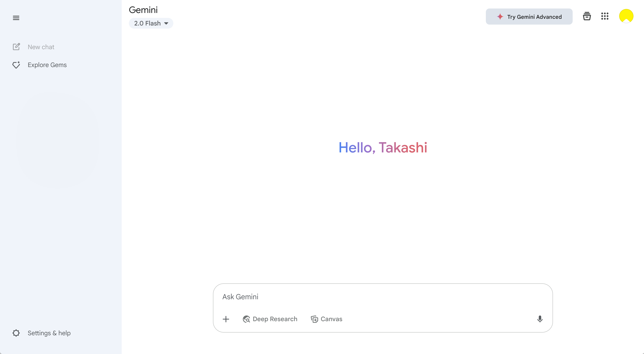Open Settings & help menu text
Screen dimensions: 644x354
(49, 333)
